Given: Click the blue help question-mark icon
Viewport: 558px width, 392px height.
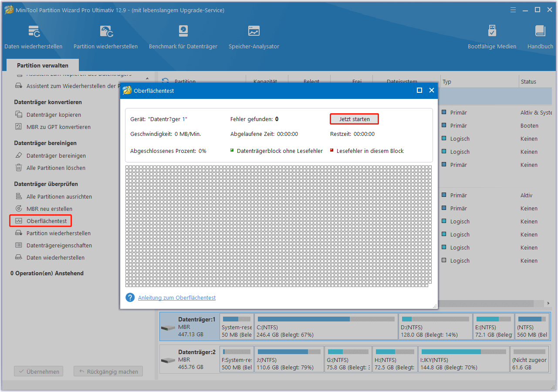Looking at the screenshot, I should tap(130, 297).
